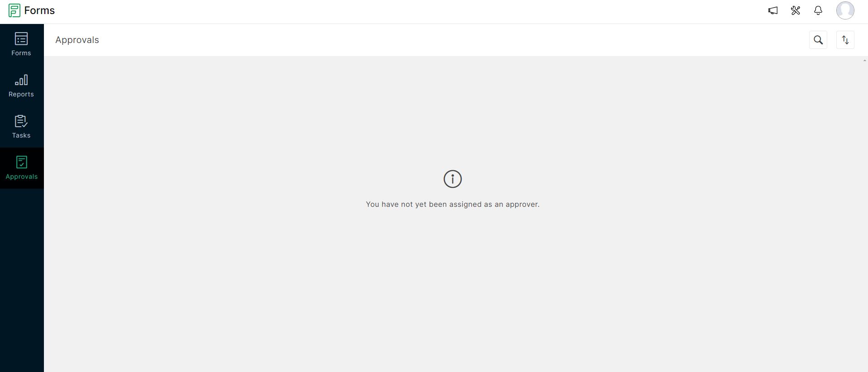
Task: Open the tools wrench-and-screwdriver icon
Action: point(796,10)
